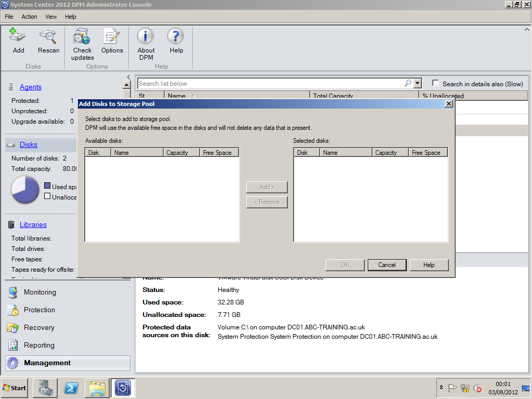This screenshot has height=399, width=532.
Task: Click Cancel in Add Disks dialog
Action: click(387, 265)
